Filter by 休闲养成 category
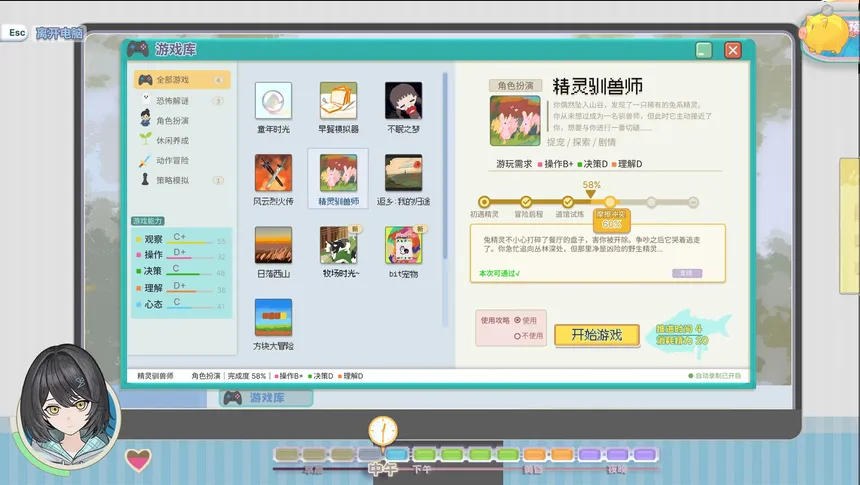The width and height of the screenshot is (860, 485). (x=182, y=140)
